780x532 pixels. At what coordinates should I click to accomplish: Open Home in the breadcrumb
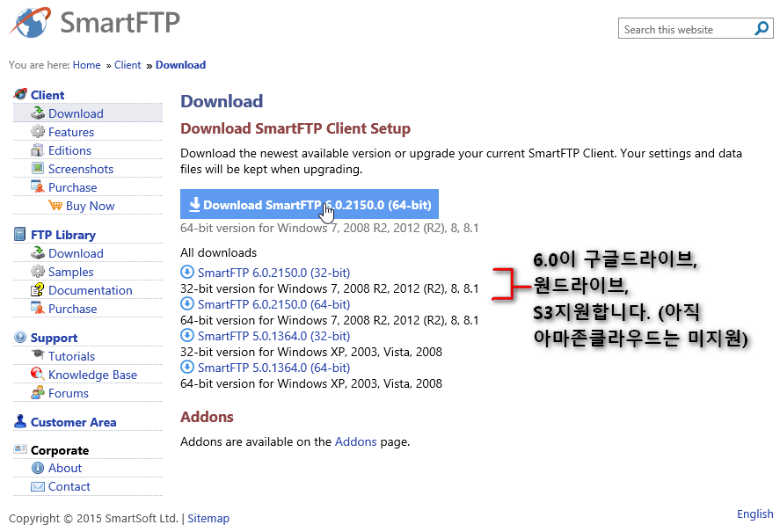[x=86, y=65]
